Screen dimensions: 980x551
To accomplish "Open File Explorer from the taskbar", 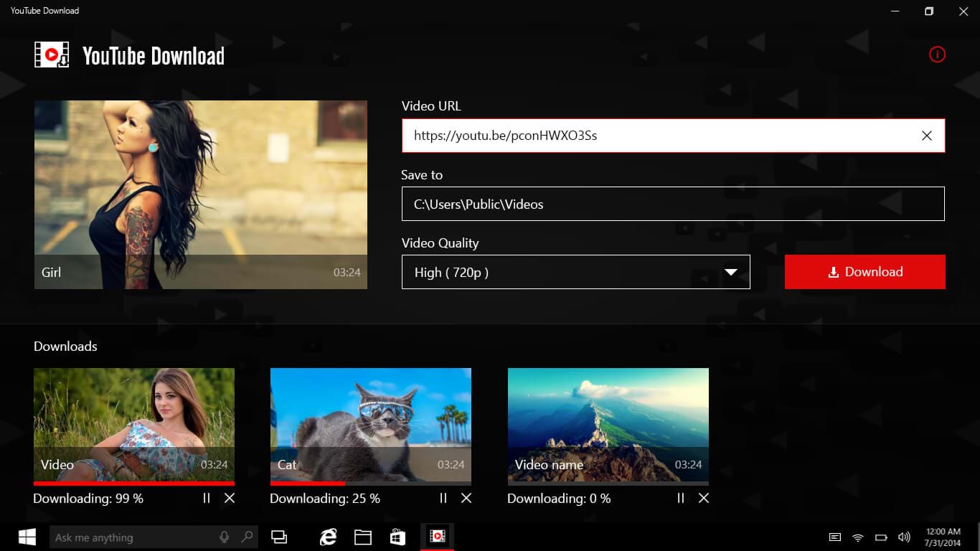I will point(363,537).
